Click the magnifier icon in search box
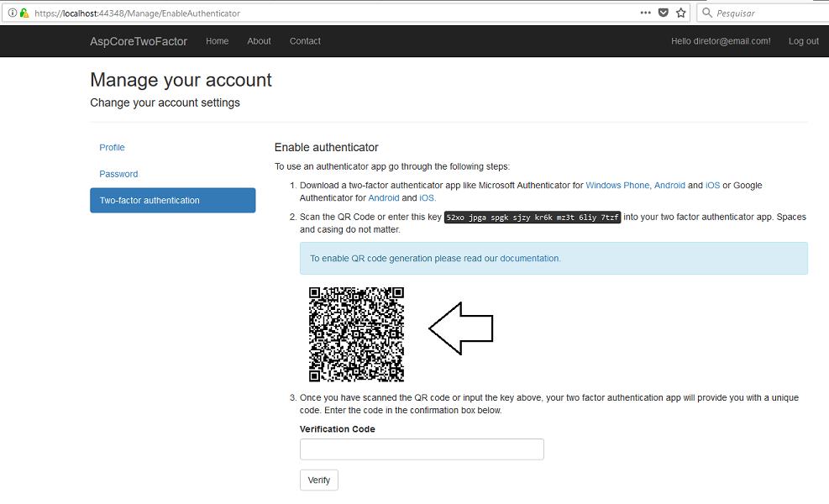This screenshot has height=504, width=829. [x=707, y=13]
